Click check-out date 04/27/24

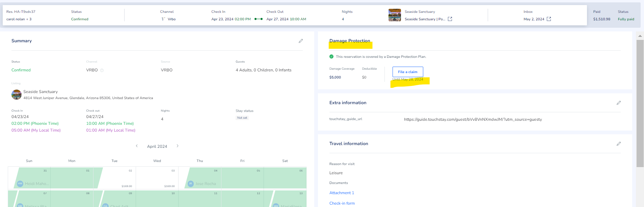coord(95,117)
